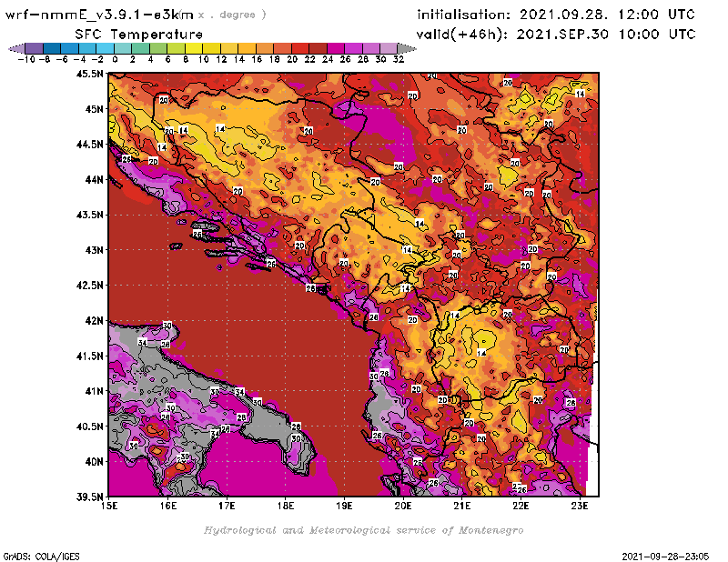Select the dark red swatch between 22 and 24
Image resolution: width=728 pixels, height=562 pixels.
pos(318,49)
